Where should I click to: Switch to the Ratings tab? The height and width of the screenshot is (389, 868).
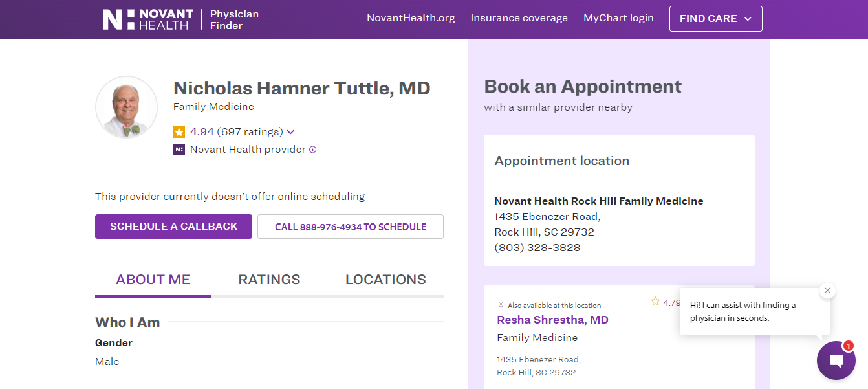click(x=269, y=280)
